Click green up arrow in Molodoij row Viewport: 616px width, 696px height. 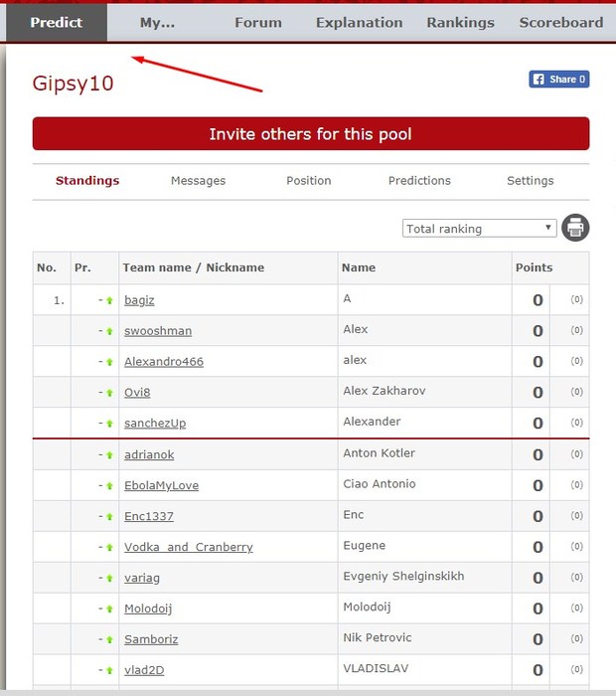(x=109, y=609)
